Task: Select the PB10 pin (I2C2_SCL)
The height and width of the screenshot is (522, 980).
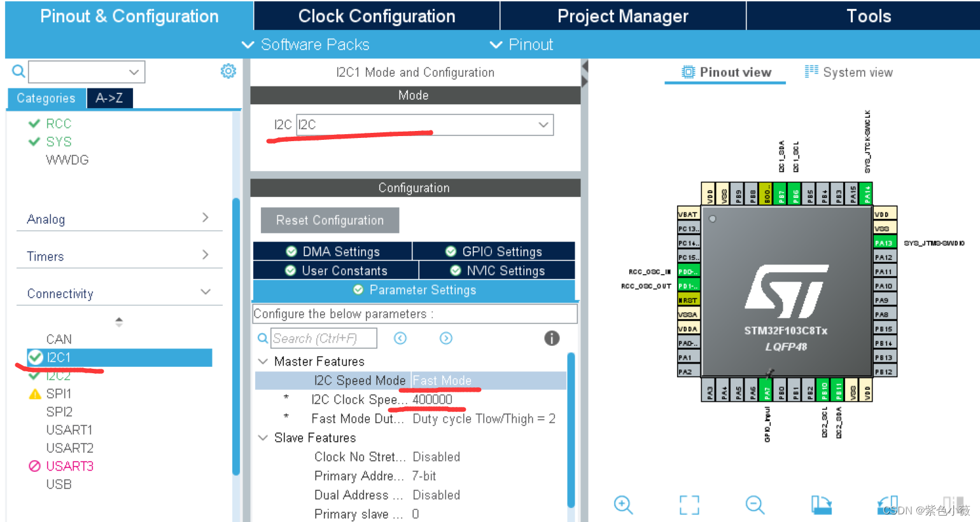Action: (823, 390)
